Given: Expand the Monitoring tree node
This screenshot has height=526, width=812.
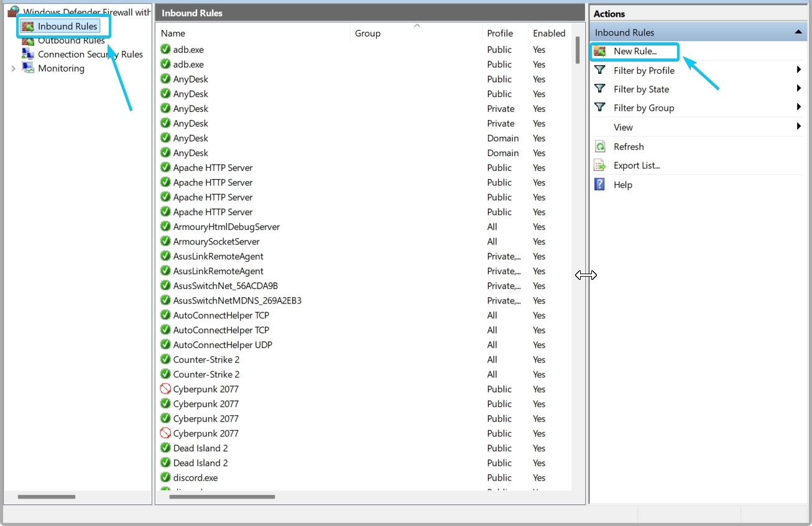Looking at the screenshot, I should [14, 68].
